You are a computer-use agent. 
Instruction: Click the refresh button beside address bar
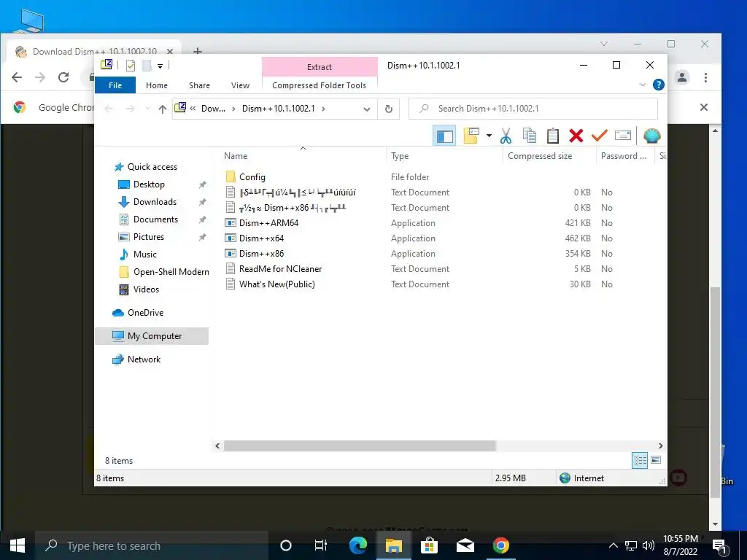tap(388, 109)
